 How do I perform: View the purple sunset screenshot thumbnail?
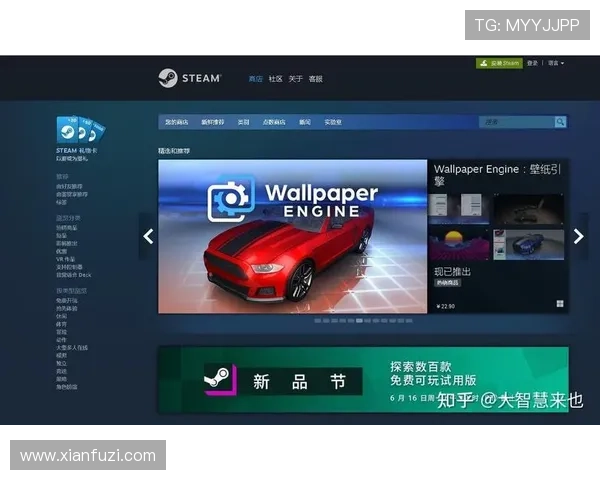[x=458, y=245]
